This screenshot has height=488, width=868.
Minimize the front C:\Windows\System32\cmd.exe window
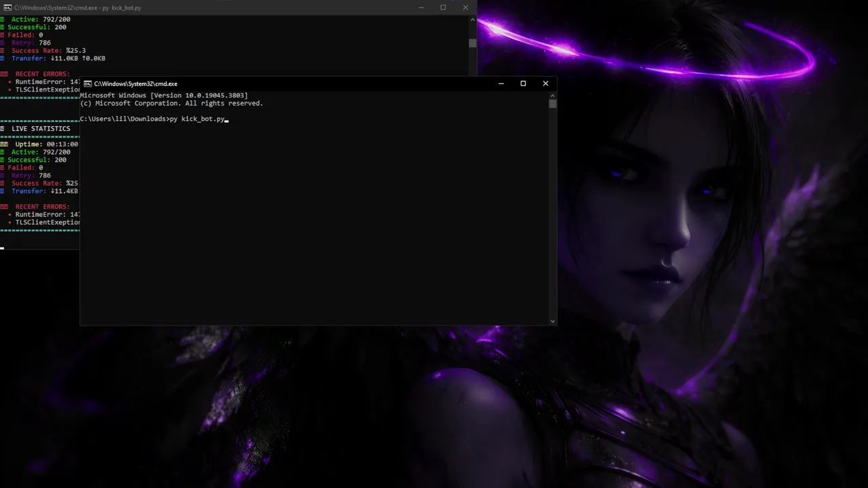coord(501,83)
